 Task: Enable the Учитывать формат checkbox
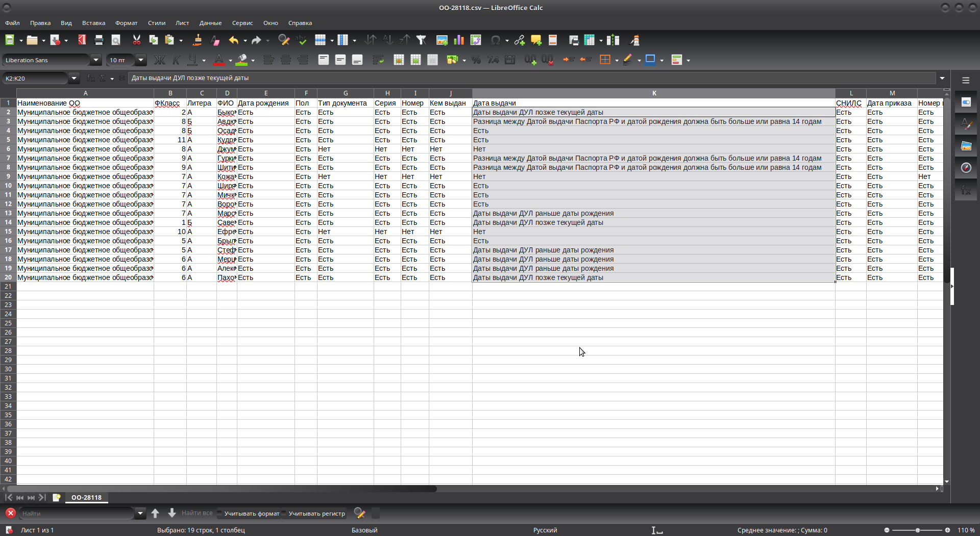pos(220,514)
